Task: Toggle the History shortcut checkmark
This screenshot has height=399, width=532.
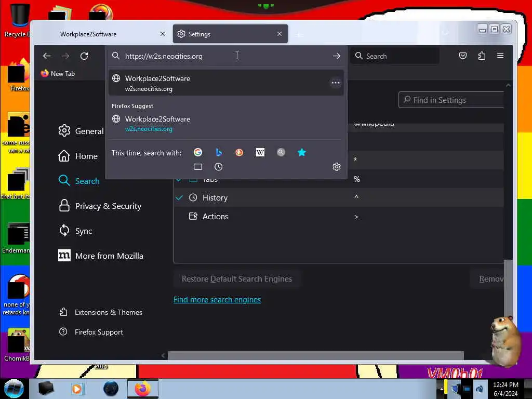Action: (x=179, y=197)
